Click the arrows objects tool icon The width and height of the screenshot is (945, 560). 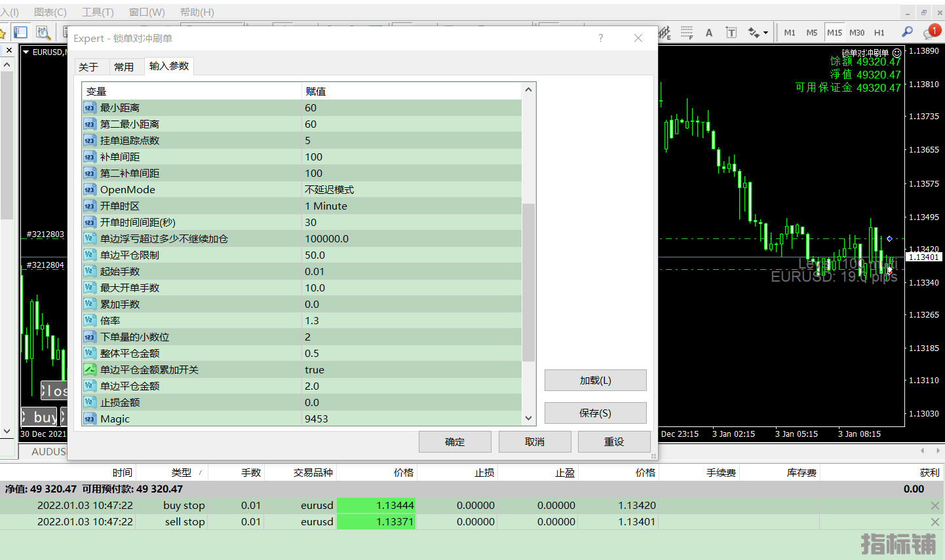[x=754, y=32]
